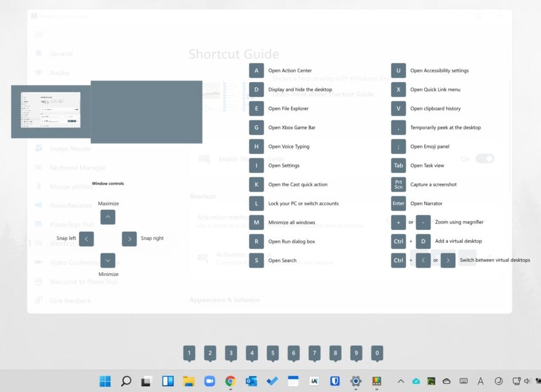Click the R key tile for Run dialog box
This screenshot has width=541, height=392.
(256, 241)
